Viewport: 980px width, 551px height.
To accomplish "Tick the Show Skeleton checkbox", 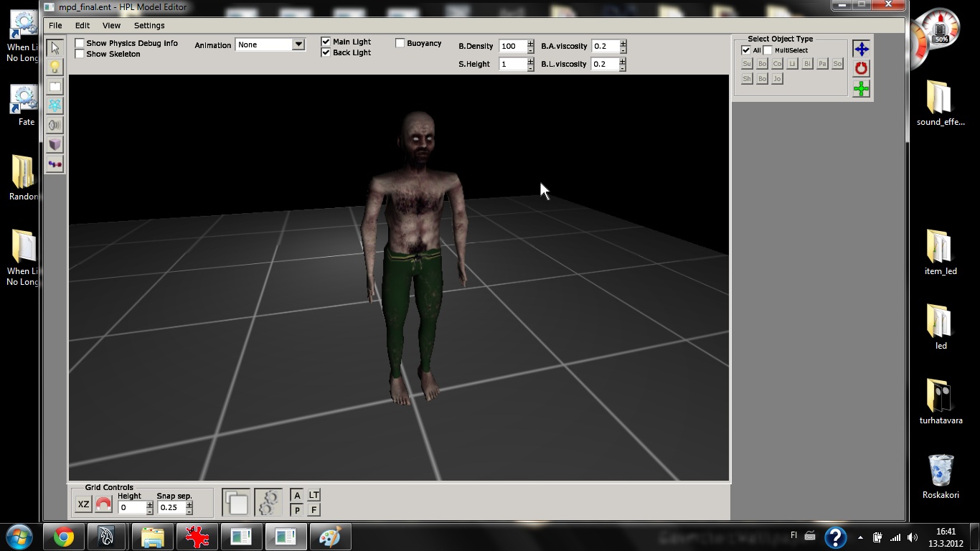I will 80,54.
